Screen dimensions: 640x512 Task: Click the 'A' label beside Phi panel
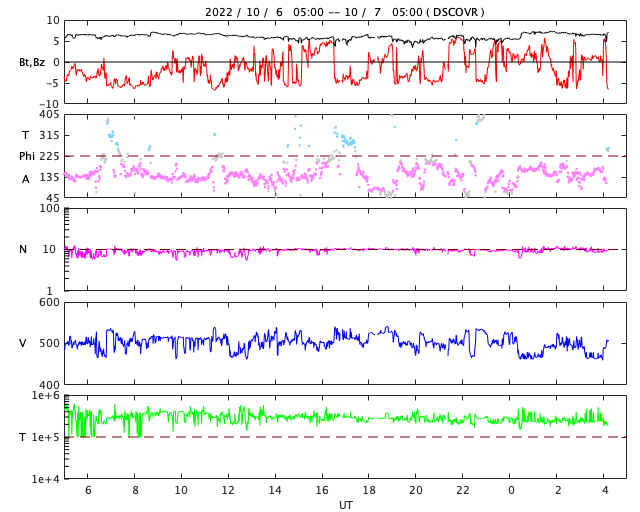click(x=25, y=180)
